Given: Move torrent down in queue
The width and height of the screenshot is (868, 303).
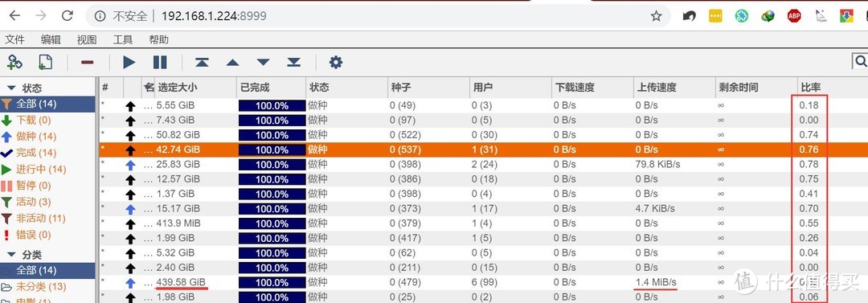Looking at the screenshot, I should click(263, 63).
